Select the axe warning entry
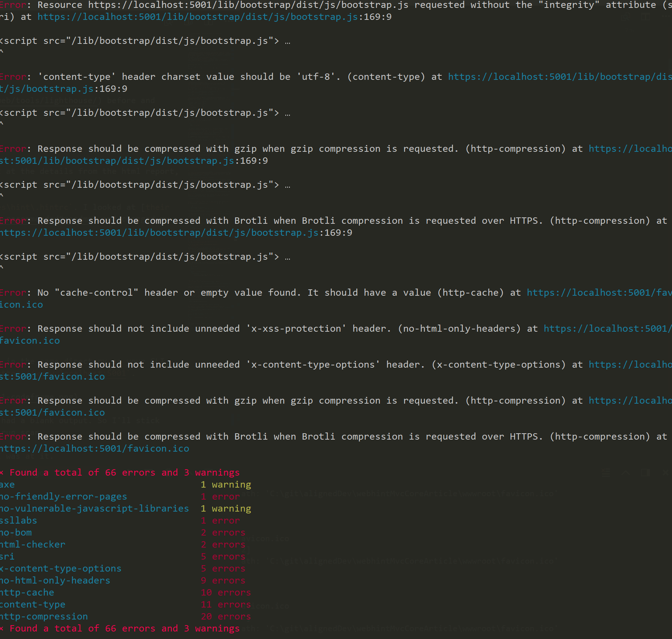Viewport: 672px width, 639px height. 7,484
